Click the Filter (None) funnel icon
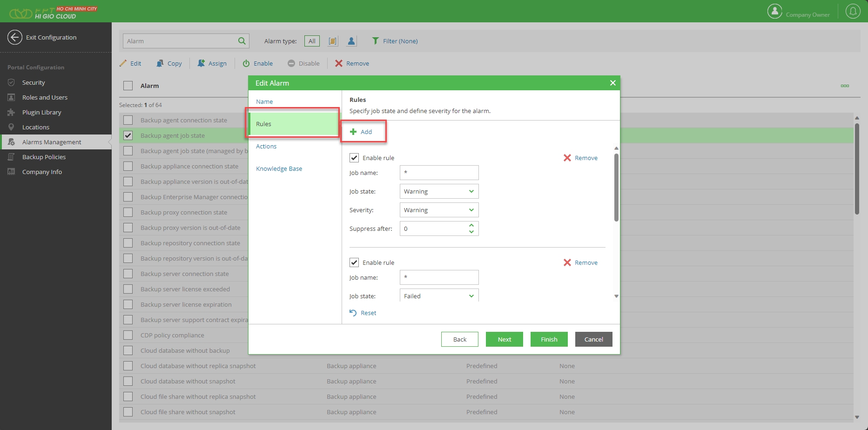Image resolution: width=868 pixels, height=430 pixels. (375, 41)
